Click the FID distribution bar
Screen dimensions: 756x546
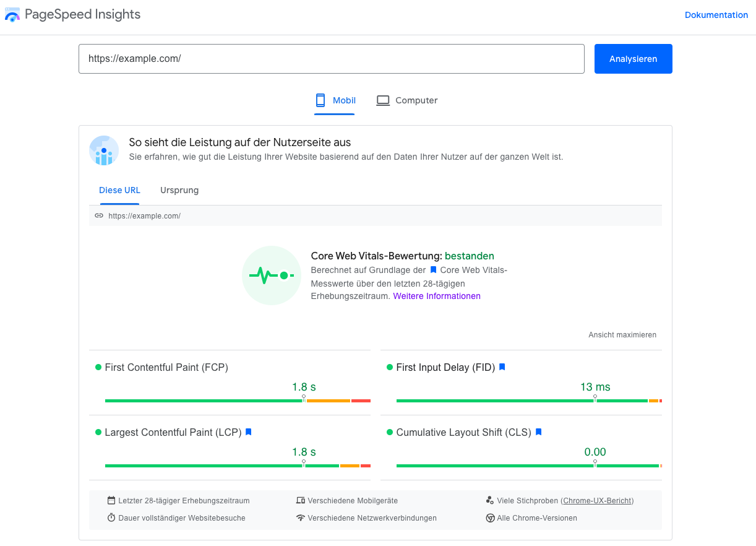pos(529,401)
